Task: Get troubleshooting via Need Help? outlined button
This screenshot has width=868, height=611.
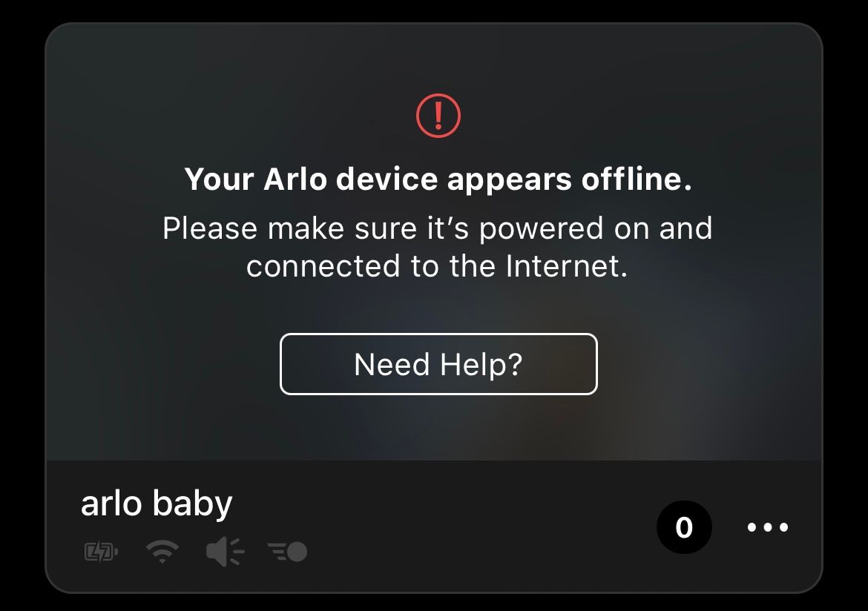Action: click(438, 364)
